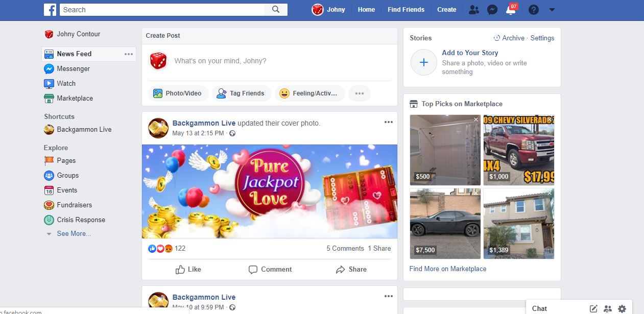The height and width of the screenshot is (314, 644).
Task: Click the Events calendar icon
Action: click(49, 190)
